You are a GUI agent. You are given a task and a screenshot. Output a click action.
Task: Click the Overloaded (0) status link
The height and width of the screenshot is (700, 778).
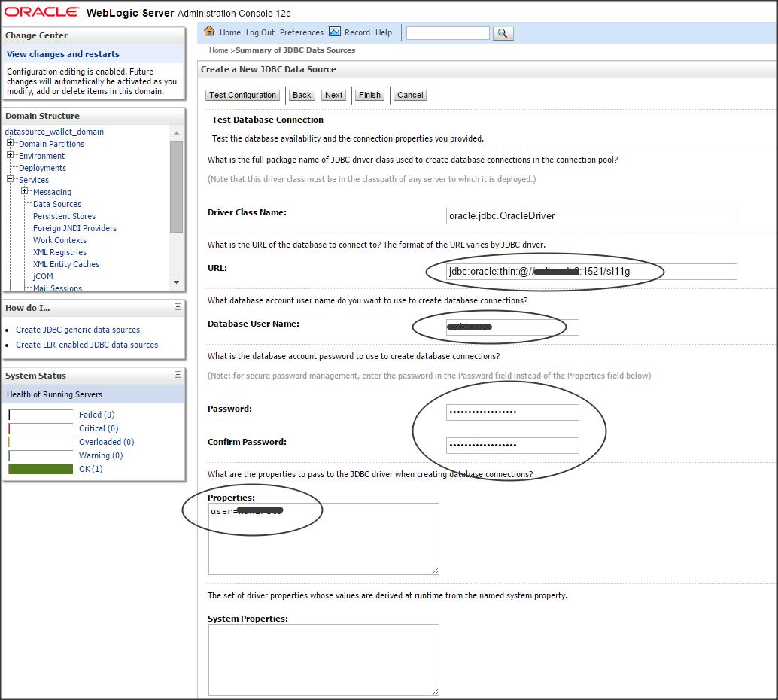tap(107, 442)
